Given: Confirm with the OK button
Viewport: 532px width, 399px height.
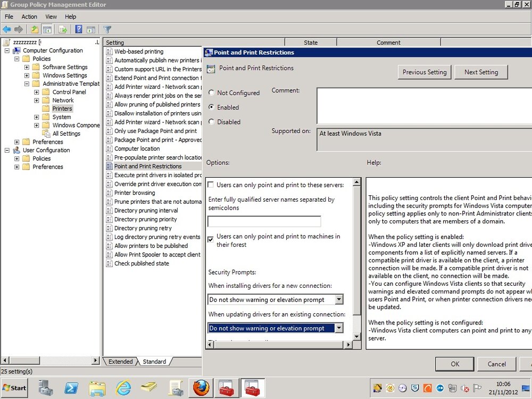Looking at the screenshot, I should pyautogui.click(x=455, y=364).
